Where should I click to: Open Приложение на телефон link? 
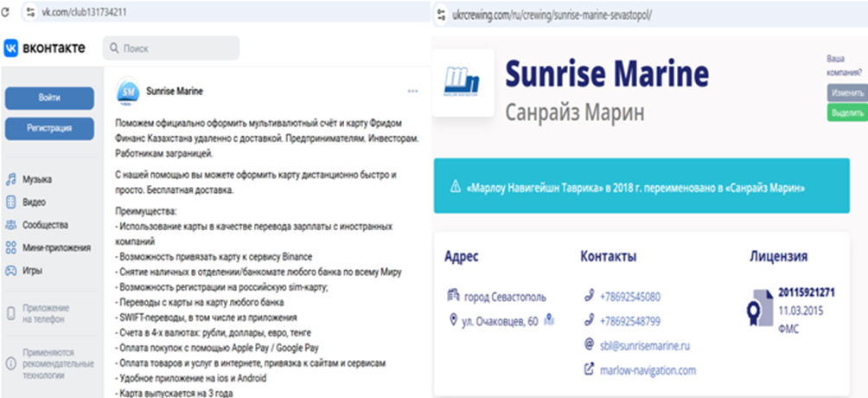(46, 313)
